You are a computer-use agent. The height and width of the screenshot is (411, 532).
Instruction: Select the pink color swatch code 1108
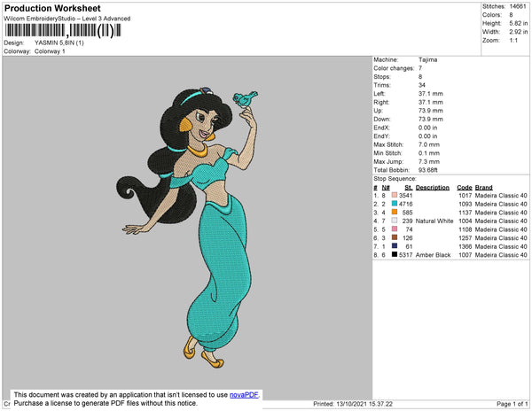click(395, 229)
